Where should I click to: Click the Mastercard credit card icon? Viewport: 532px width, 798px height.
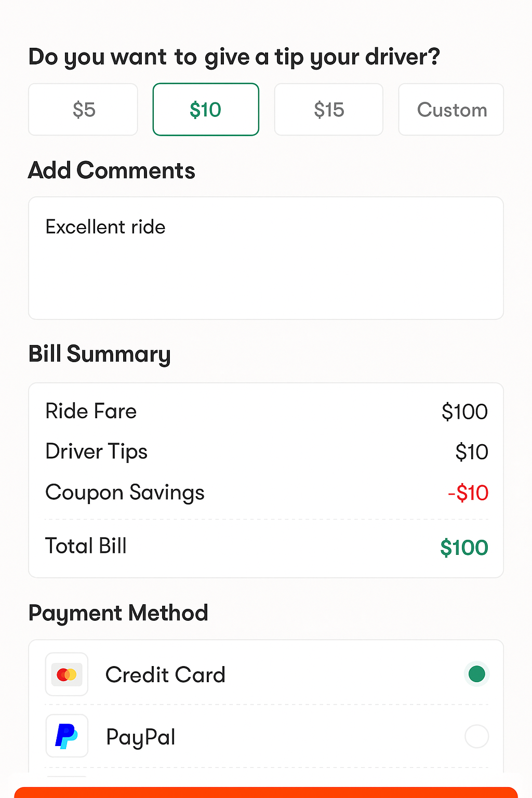(x=66, y=674)
